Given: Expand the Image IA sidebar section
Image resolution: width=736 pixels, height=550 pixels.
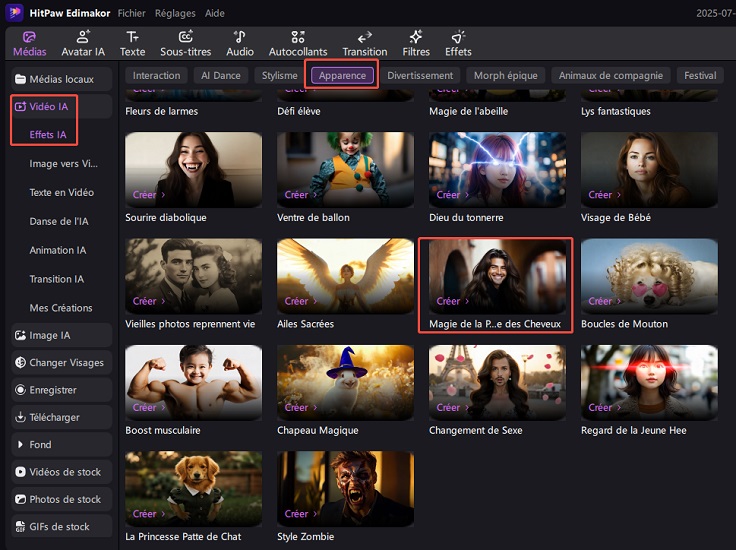Looking at the screenshot, I should pos(56,336).
